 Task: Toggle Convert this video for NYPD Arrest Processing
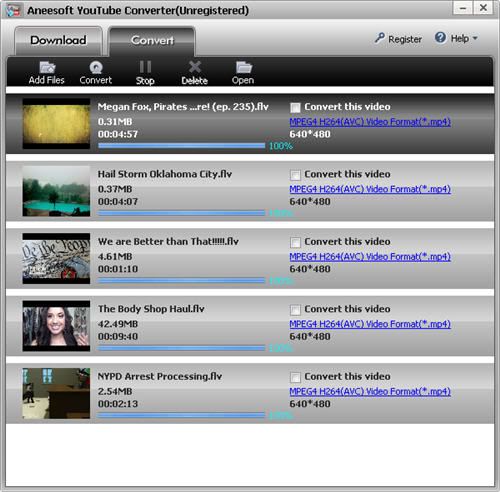pos(295,377)
